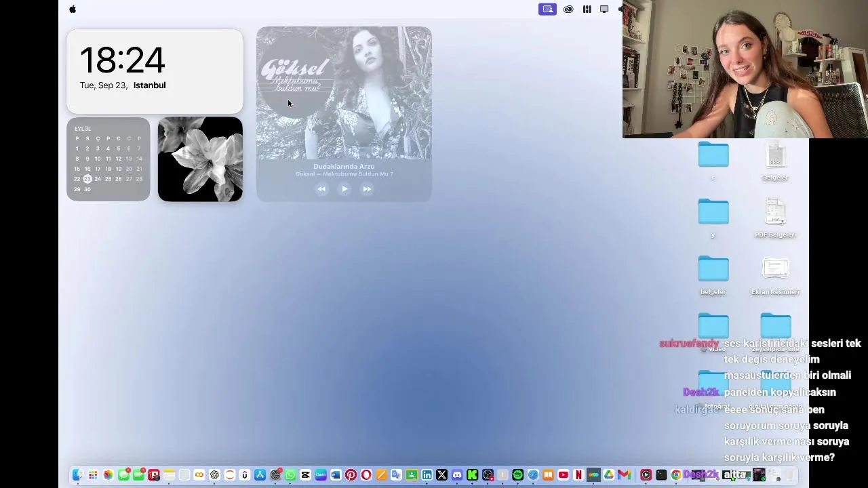Click the clock widget showing 18:24
868x488 pixels.
pos(155,71)
